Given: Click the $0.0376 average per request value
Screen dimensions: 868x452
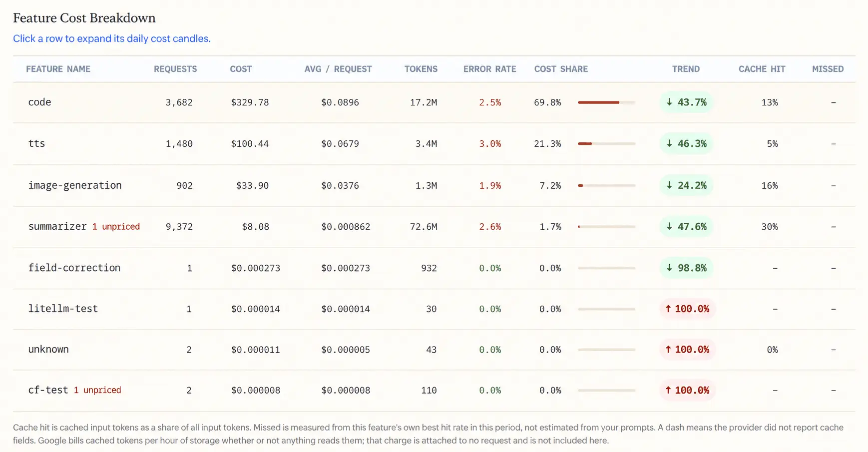Looking at the screenshot, I should click(340, 185).
